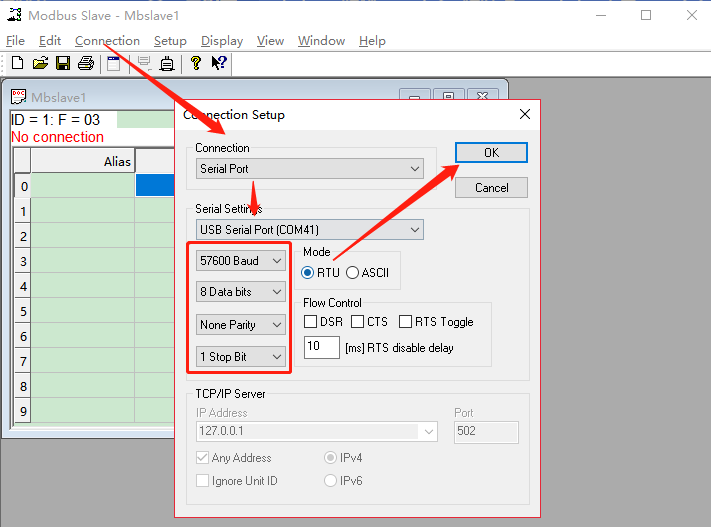Click the yellow question mark About icon
Screen dimensions: 711x527
pos(196,64)
